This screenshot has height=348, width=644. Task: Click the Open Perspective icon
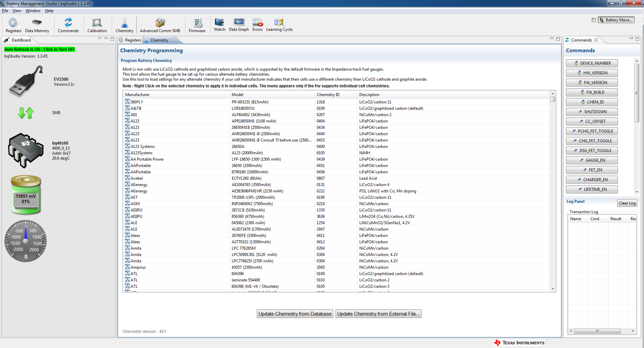[594, 20]
